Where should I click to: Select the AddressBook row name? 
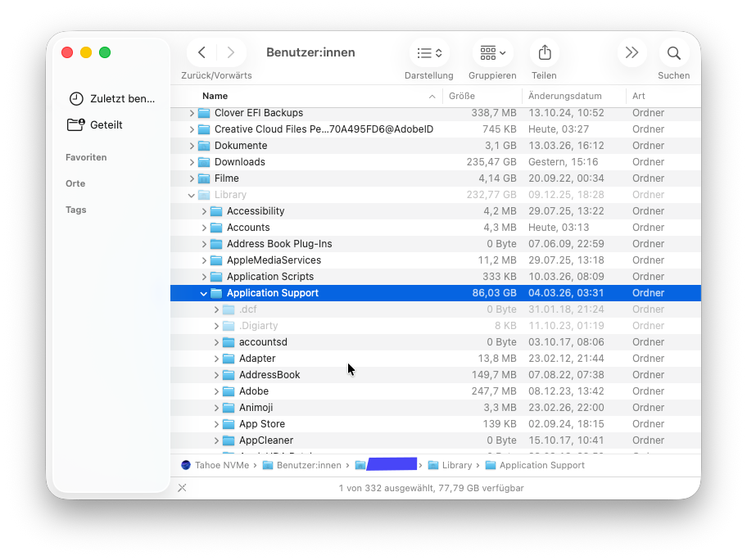coord(269,375)
